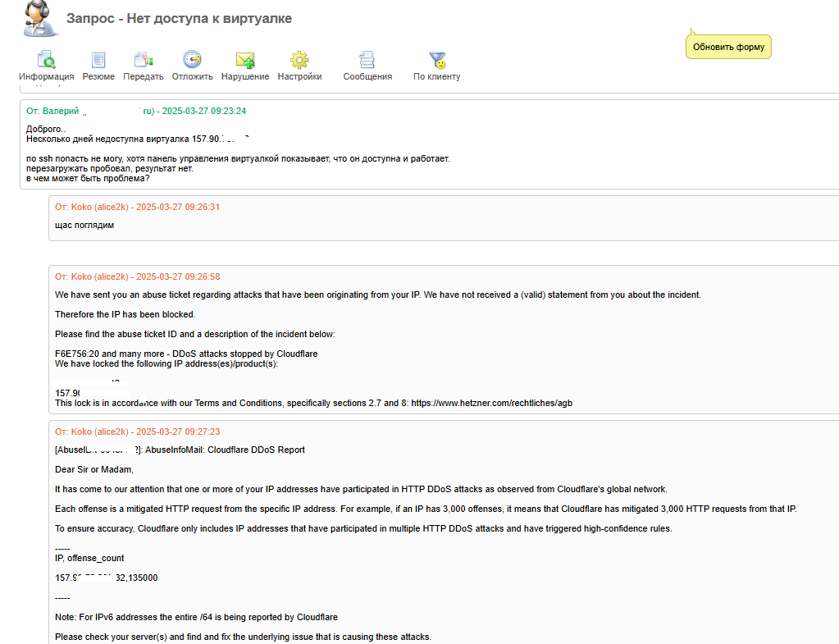This screenshot has width=839, height=644.
Task: Select the Сообщения label
Action: point(367,76)
